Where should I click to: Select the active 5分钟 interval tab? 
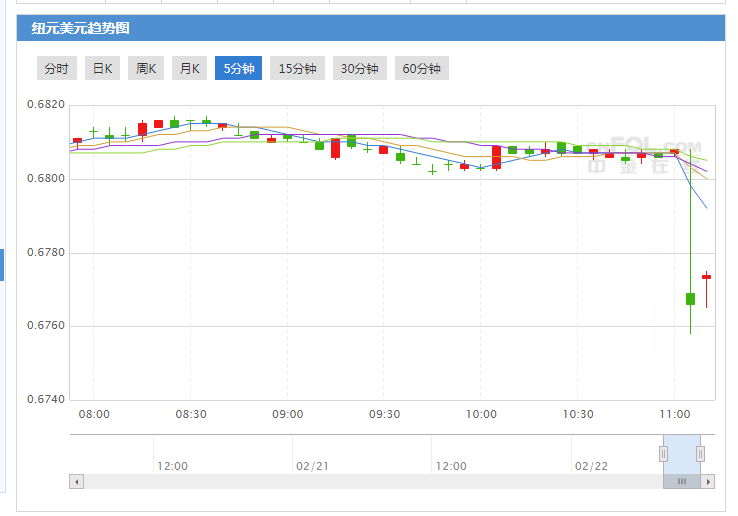click(x=238, y=69)
